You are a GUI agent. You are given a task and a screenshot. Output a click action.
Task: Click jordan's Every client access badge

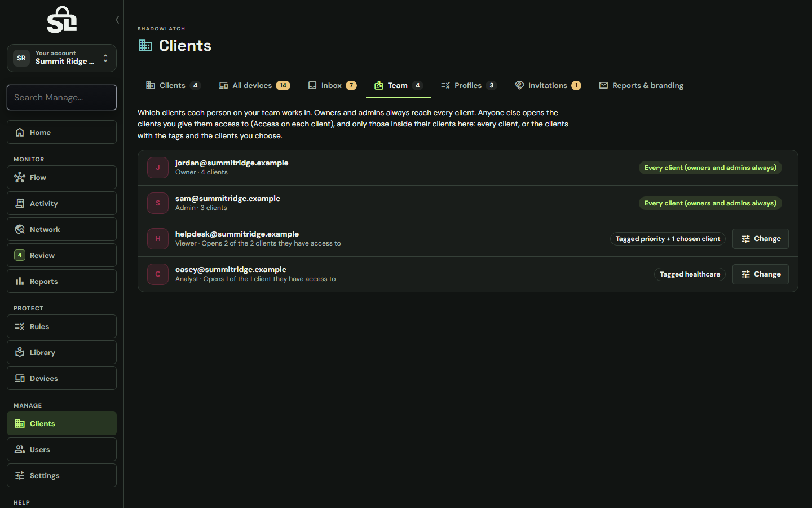[710, 168]
